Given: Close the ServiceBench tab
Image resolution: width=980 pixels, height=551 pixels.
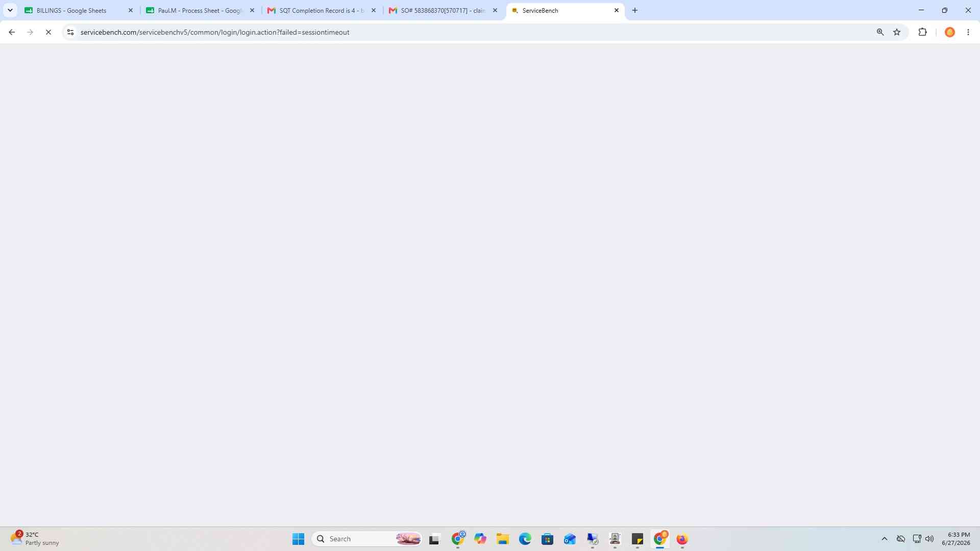Looking at the screenshot, I should (617, 10).
